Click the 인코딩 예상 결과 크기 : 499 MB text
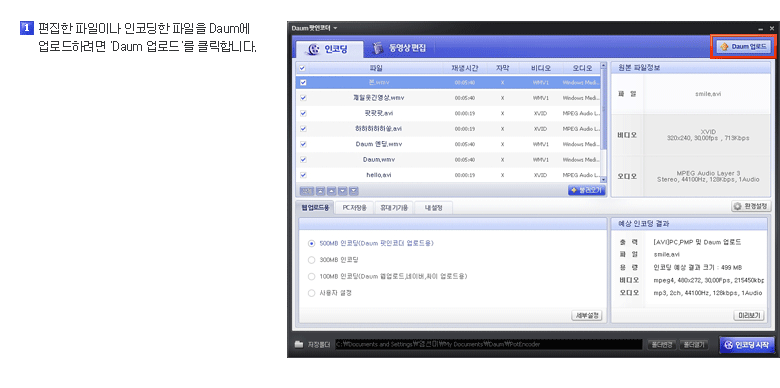This screenshot has height=388, width=780. [x=697, y=267]
